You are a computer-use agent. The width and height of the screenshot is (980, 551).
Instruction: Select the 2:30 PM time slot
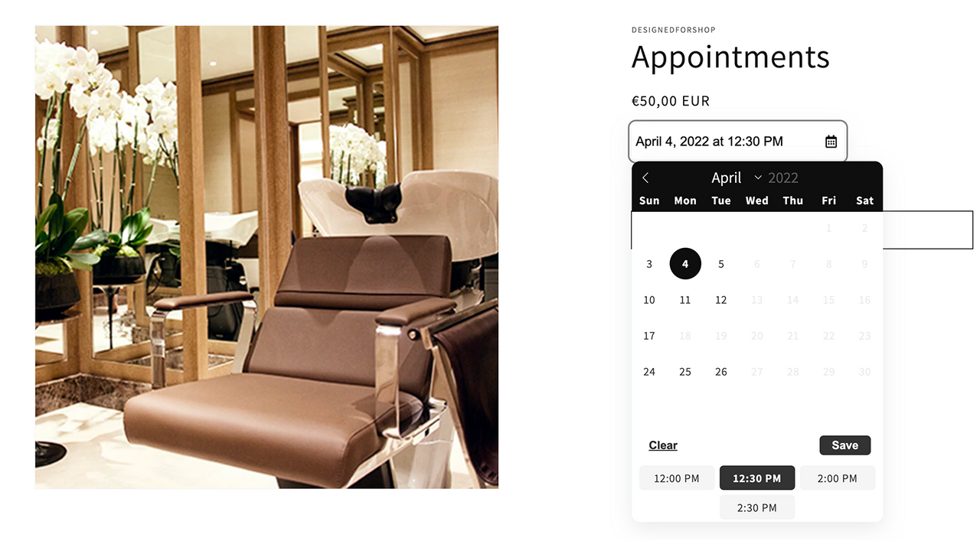(757, 507)
